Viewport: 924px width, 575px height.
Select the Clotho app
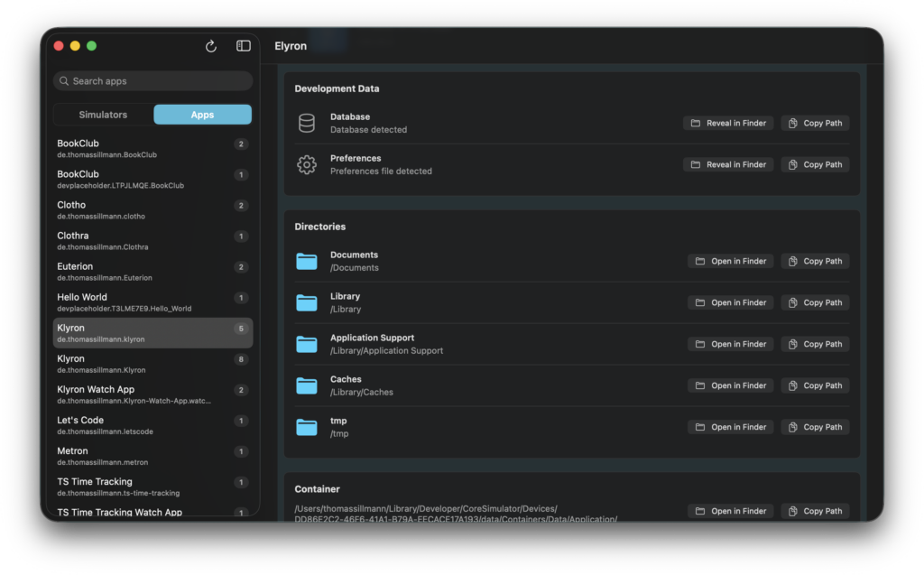click(x=152, y=210)
